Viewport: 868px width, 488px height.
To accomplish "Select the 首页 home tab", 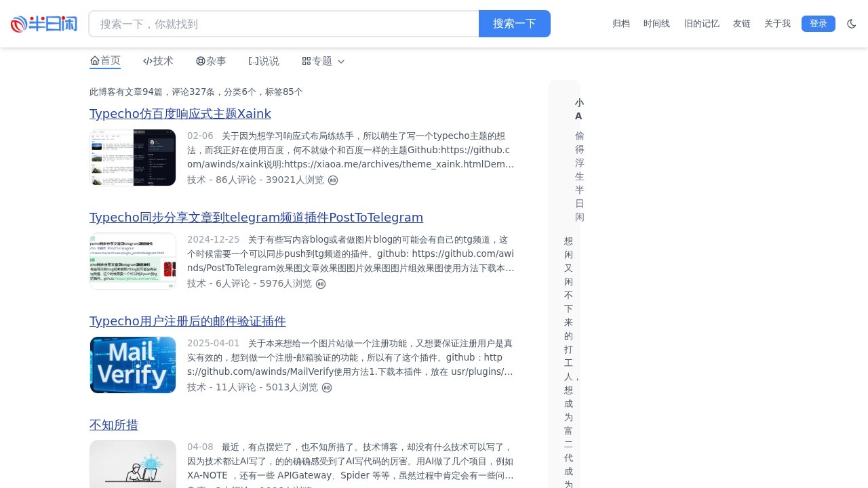I will (105, 61).
